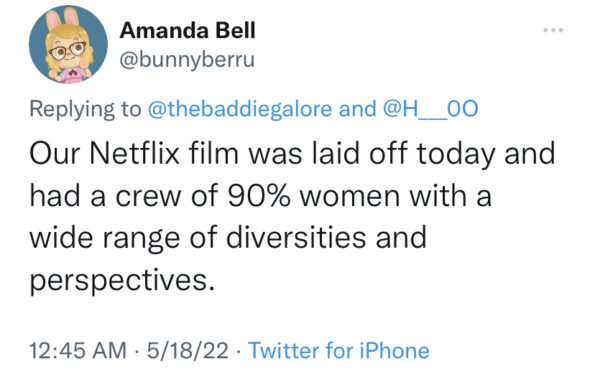Viewport: 595px width, 382px height.
Task: Open the @H__OO mention
Action: 430,109
